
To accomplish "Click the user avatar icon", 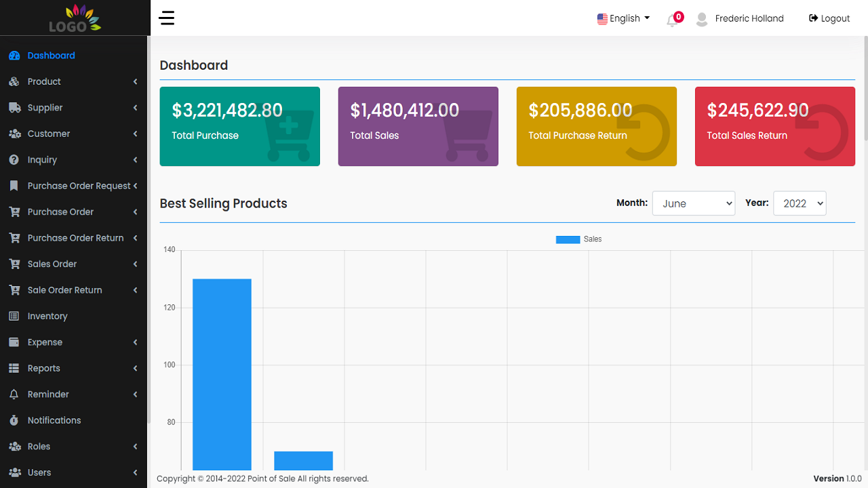I will point(702,19).
